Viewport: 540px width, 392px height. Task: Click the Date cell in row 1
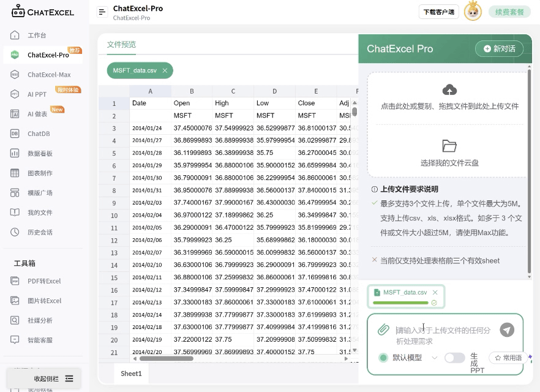(150, 104)
